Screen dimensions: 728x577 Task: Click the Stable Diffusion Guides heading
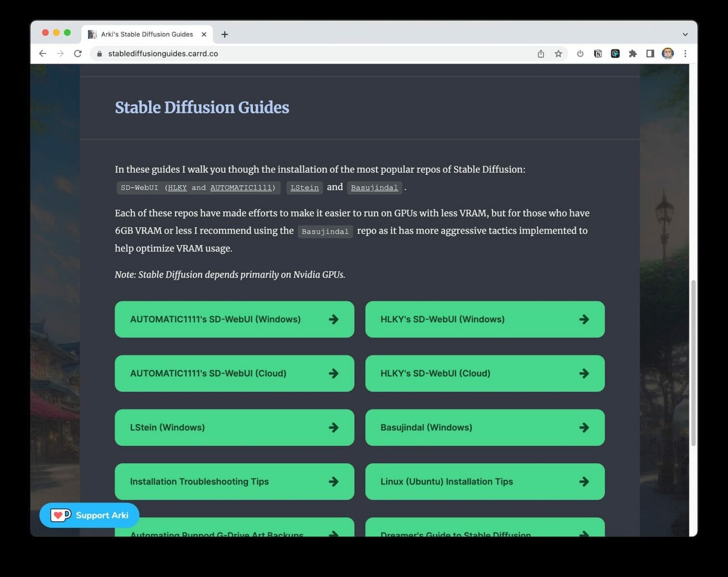click(202, 107)
